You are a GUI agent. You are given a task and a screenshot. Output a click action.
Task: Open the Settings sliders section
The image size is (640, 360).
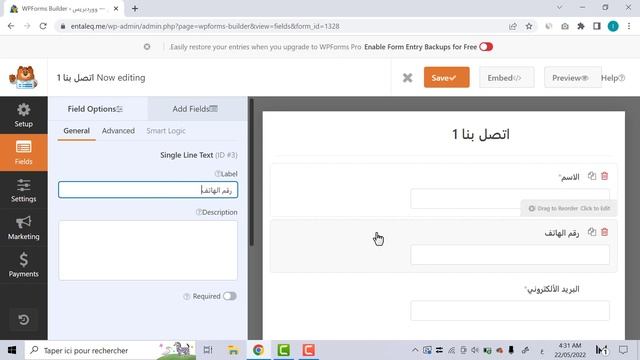click(x=24, y=190)
